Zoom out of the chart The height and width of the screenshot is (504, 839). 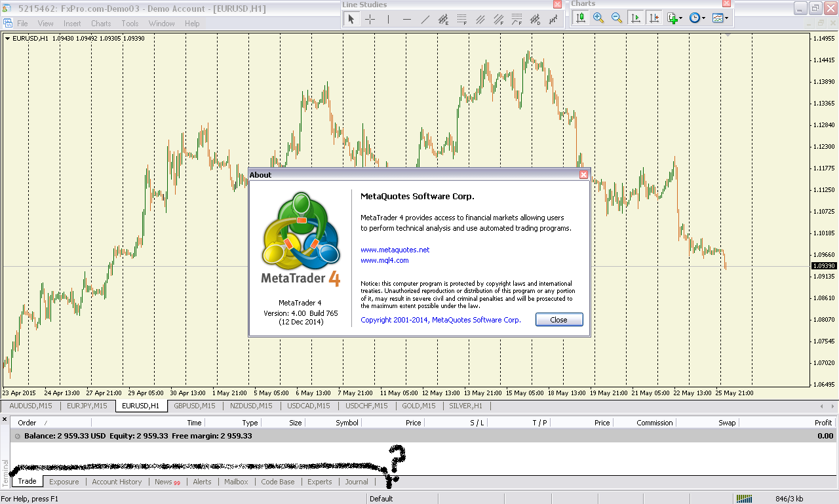pos(617,18)
